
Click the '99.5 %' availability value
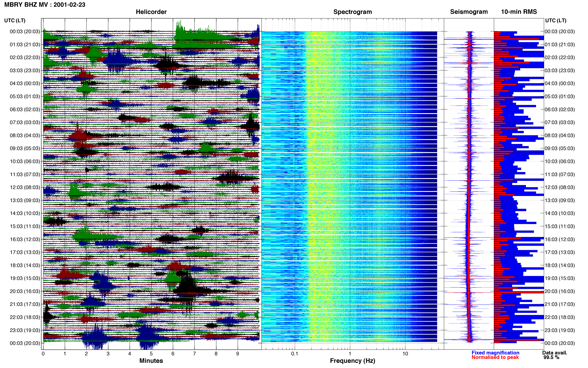pos(552,357)
